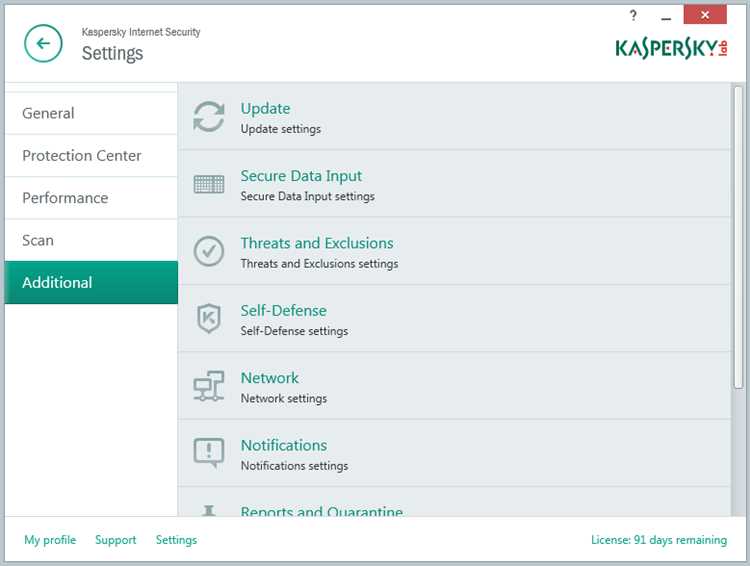750x566 pixels.
Task: Click the Secure Data Input keyboard icon
Action: (209, 184)
